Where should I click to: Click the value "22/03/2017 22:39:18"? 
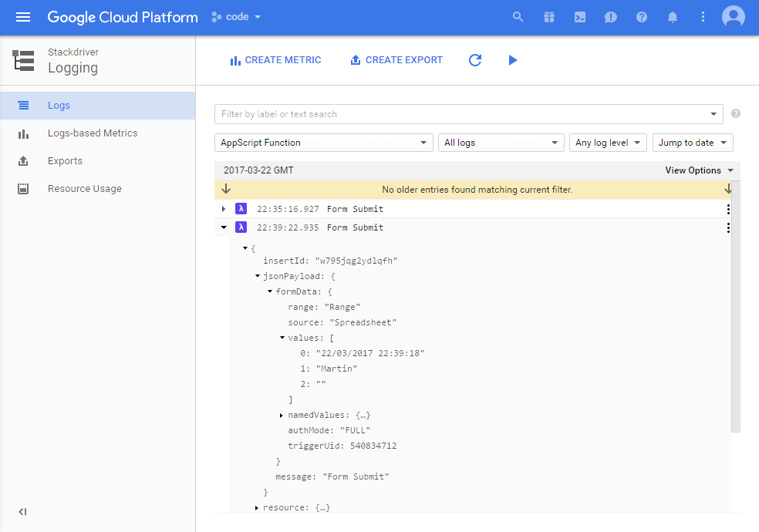click(370, 354)
